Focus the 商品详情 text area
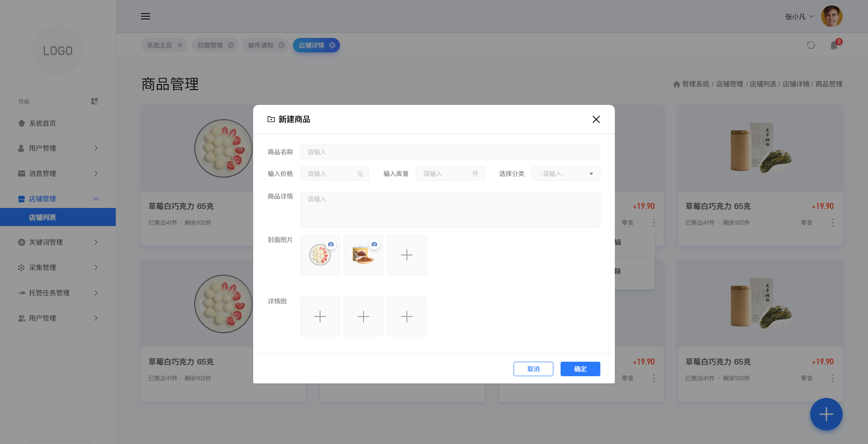 tap(450, 210)
